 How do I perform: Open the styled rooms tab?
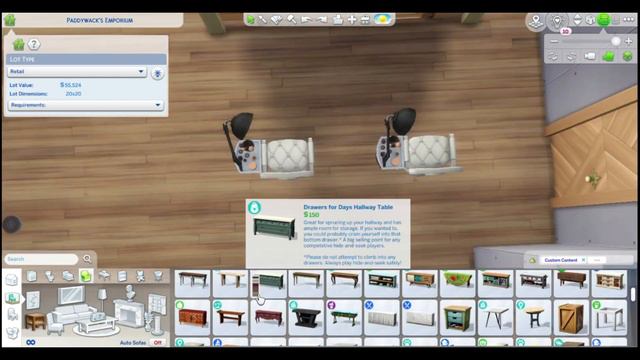pyautogui.click(x=12, y=333)
